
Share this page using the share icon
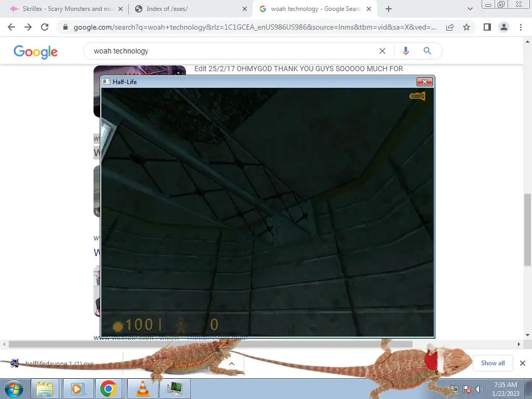[450, 27]
